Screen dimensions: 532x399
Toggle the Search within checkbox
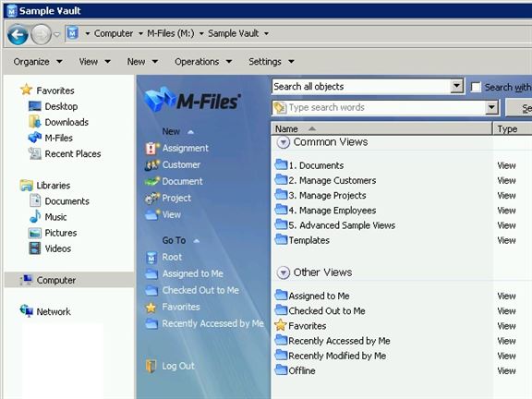pyautogui.click(x=476, y=87)
